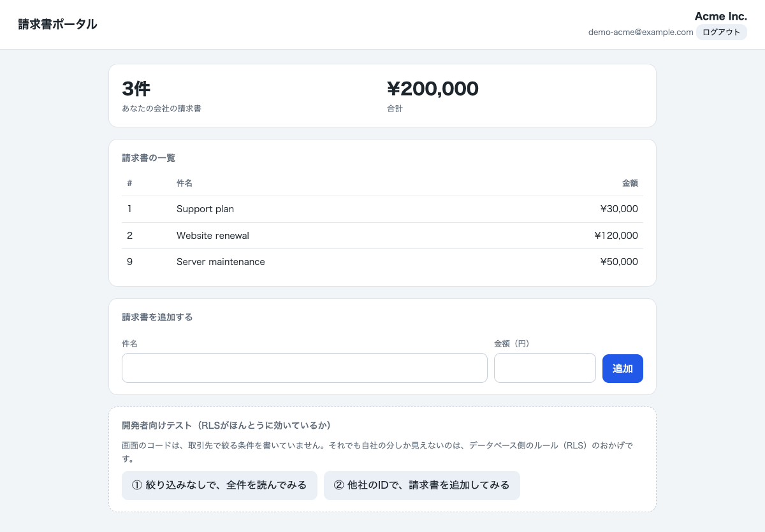The width and height of the screenshot is (765, 532).
Task: Run test ② 他社のIDで、請求書を追加してみる
Action: [x=422, y=485]
